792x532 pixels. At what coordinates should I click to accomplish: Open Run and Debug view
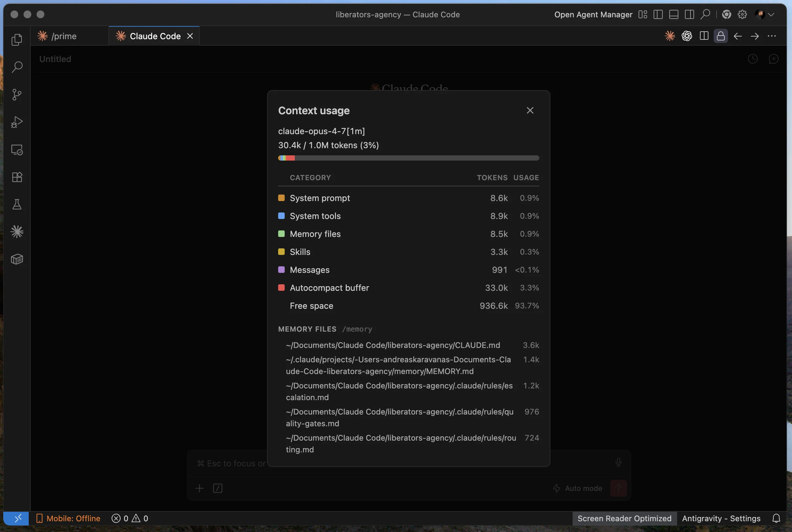[17, 122]
